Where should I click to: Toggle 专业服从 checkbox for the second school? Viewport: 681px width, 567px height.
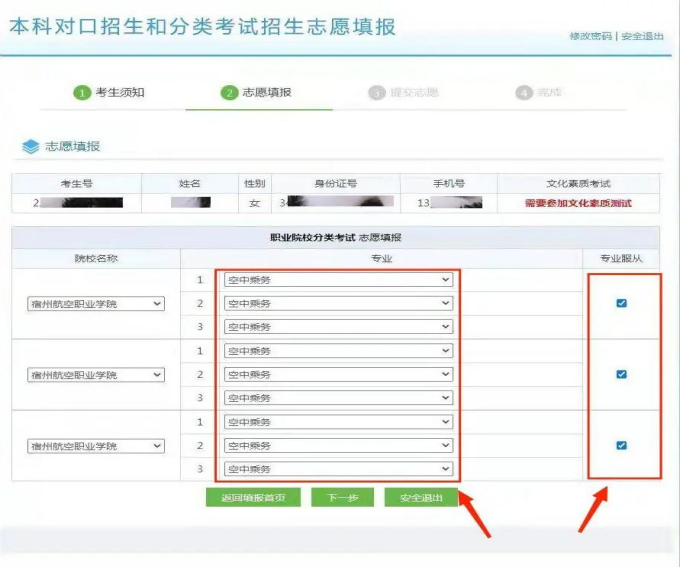click(x=621, y=374)
